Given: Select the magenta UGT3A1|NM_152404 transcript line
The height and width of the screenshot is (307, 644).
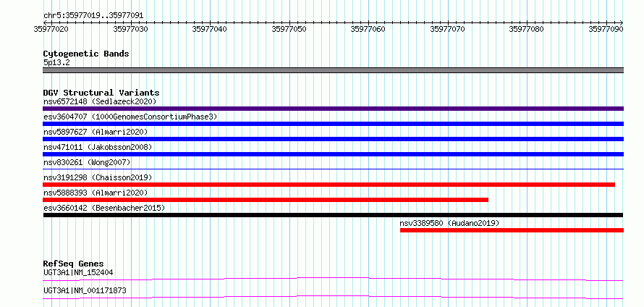Looking at the screenshot, I should coord(333,279).
